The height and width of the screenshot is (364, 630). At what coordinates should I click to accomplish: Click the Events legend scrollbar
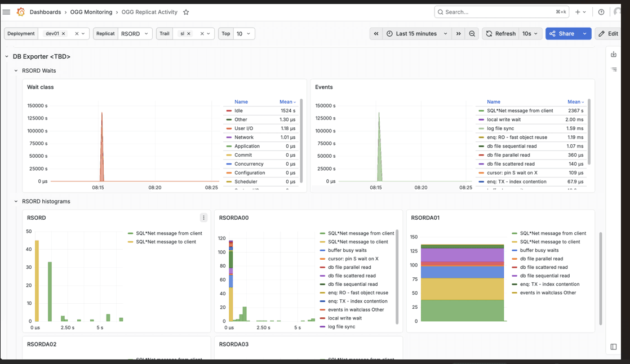coord(589,132)
